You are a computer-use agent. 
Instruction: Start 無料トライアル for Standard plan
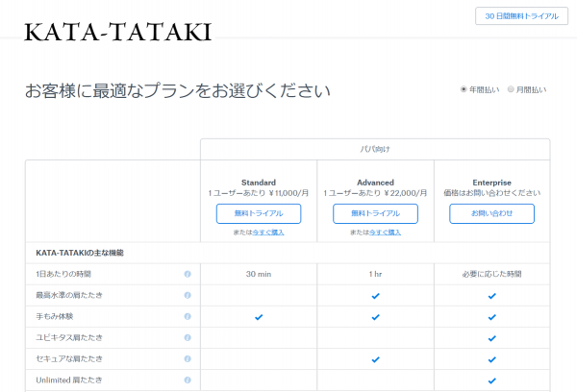259,213
